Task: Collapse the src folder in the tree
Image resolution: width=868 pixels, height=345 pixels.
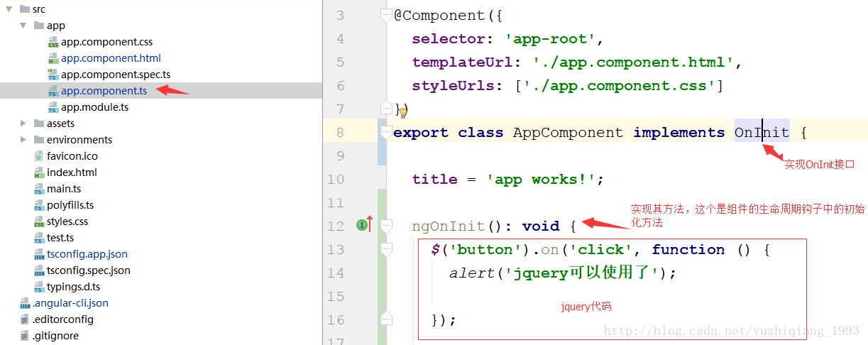Action: click(x=9, y=9)
